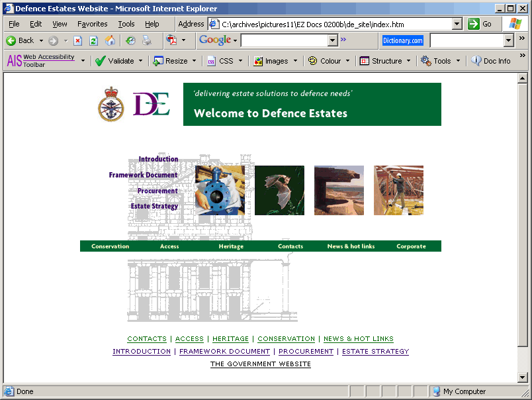The height and width of the screenshot is (400, 532).
Task: Click the Forward arrow icon
Action: [x=53, y=41]
